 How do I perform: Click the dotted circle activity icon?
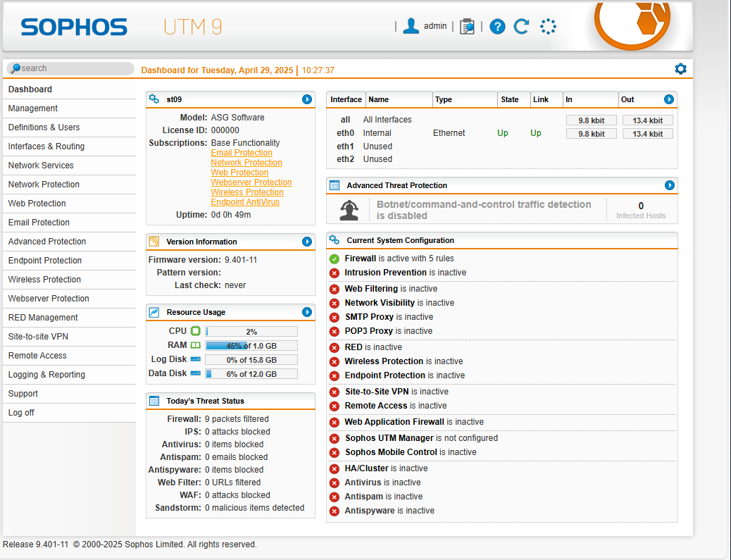click(548, 27)
